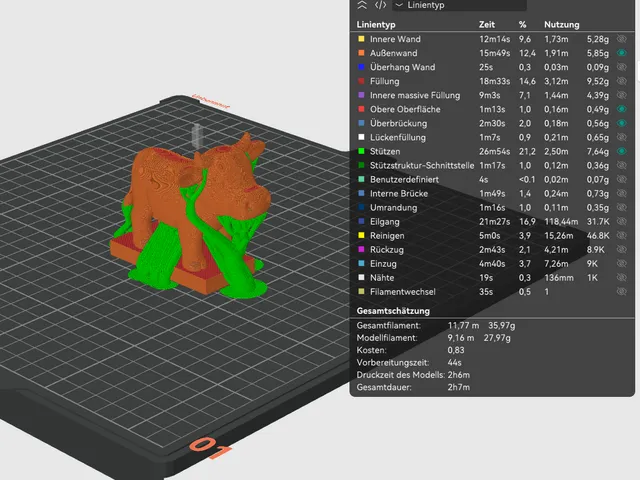The image size is (640, 480).
Task: Show Benutzerdefiniert lines via eye icon
Action: pos(621,179)
